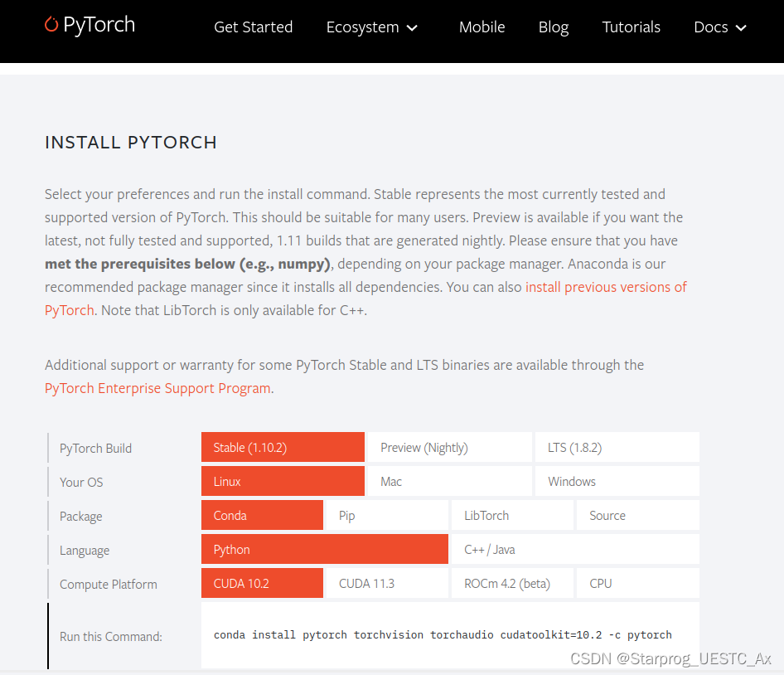
Task: Select CUDA 10.2 compute platform
Action: click(262, 583)
